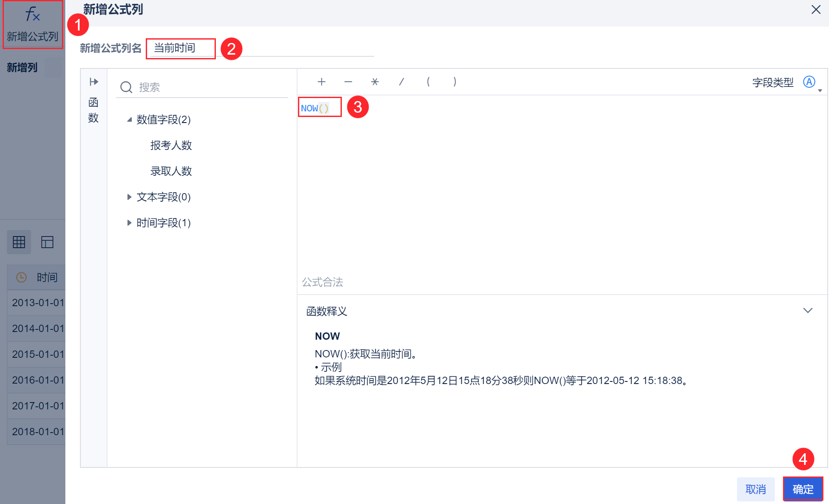Insert the plus operator

322,82
